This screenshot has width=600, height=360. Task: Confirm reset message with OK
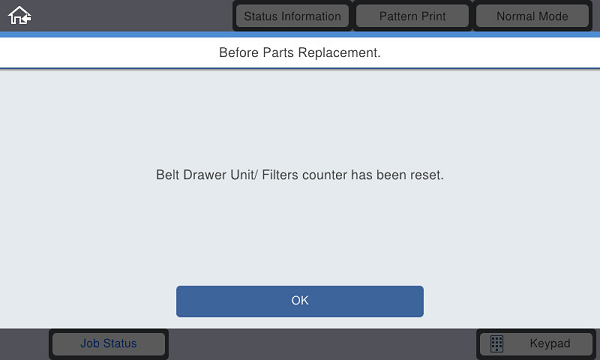(300, 301)
